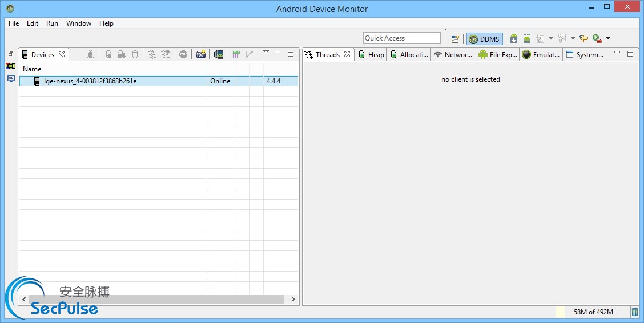Viewport: 644px width, 323px height.
Task: Click the greyed Previous Annotation icon
Action: (562, 39)
